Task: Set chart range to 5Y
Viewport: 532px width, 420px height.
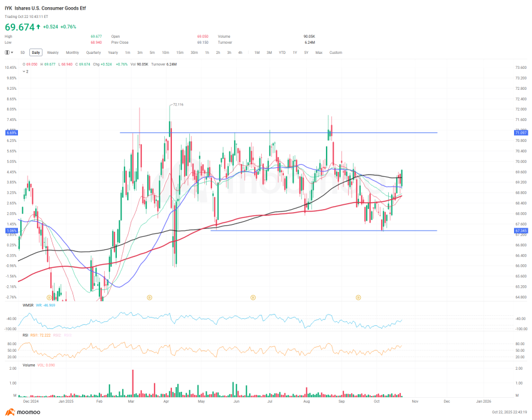Action: tap(306, 53)
